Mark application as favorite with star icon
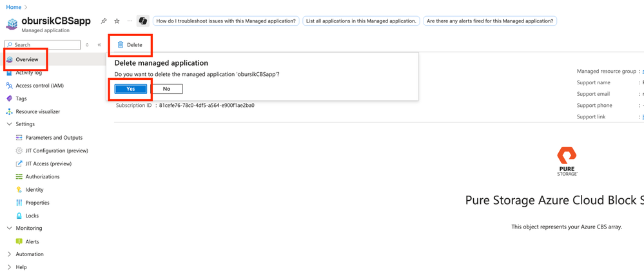Viewport: 644px width, 280px height. click(117, 21)
